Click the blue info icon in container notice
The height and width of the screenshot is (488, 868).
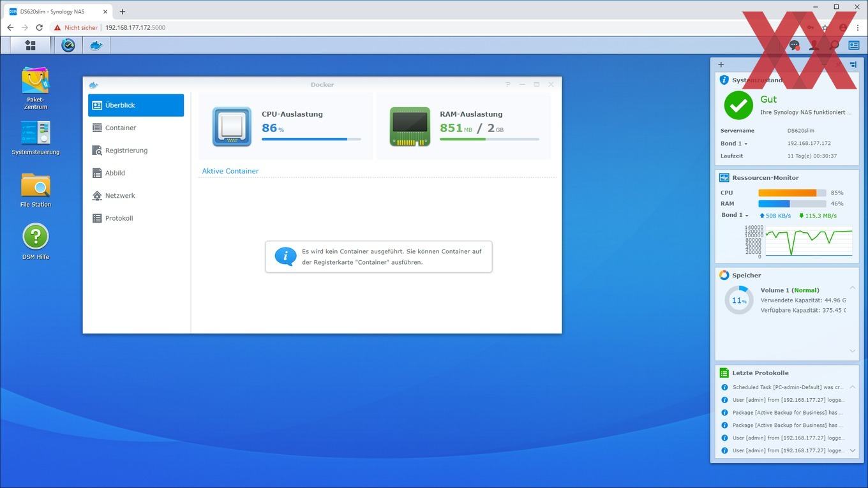point(285,256)
